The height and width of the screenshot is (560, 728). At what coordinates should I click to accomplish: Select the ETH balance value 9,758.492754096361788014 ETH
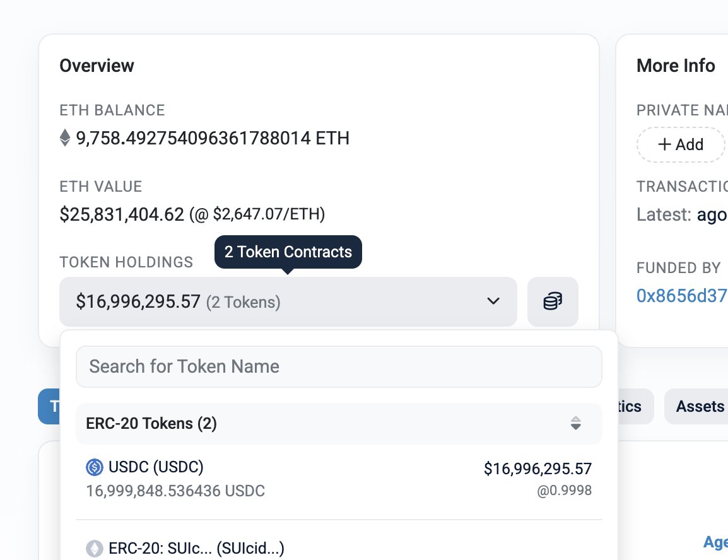coord(213,138)
